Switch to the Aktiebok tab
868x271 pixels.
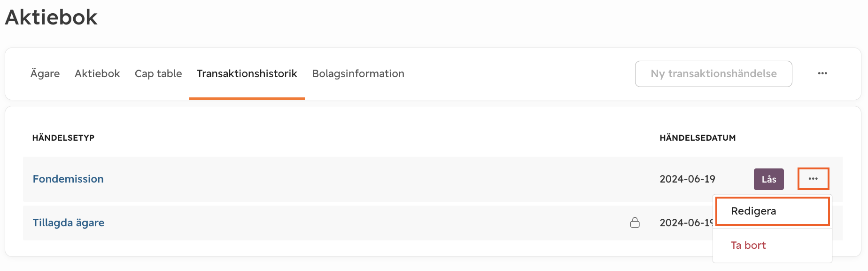[97, 73]
